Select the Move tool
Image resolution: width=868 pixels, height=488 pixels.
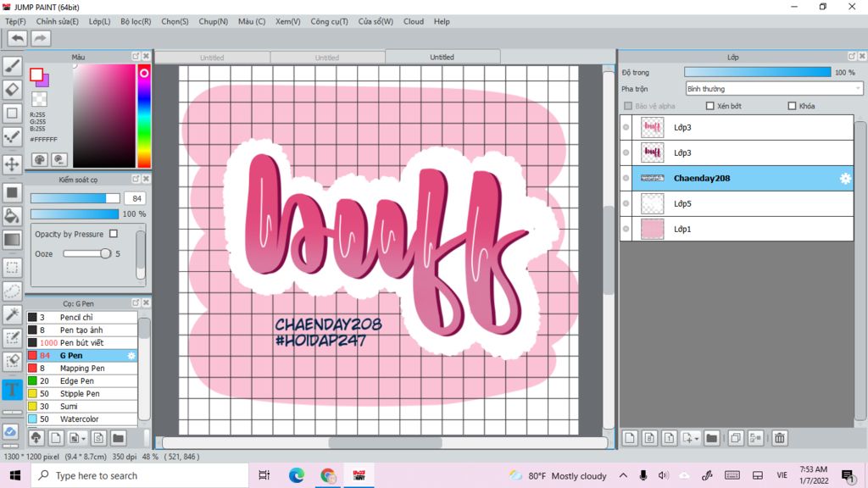[12, 164]
